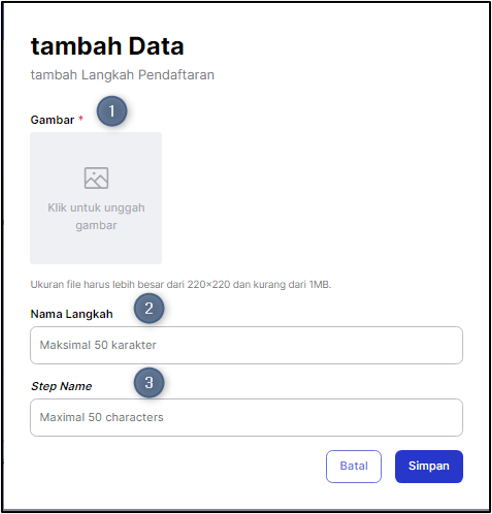
Task: Click the 'tambah Langkah Pendaftaran' subtitle
Action: (x=122, y=75)
